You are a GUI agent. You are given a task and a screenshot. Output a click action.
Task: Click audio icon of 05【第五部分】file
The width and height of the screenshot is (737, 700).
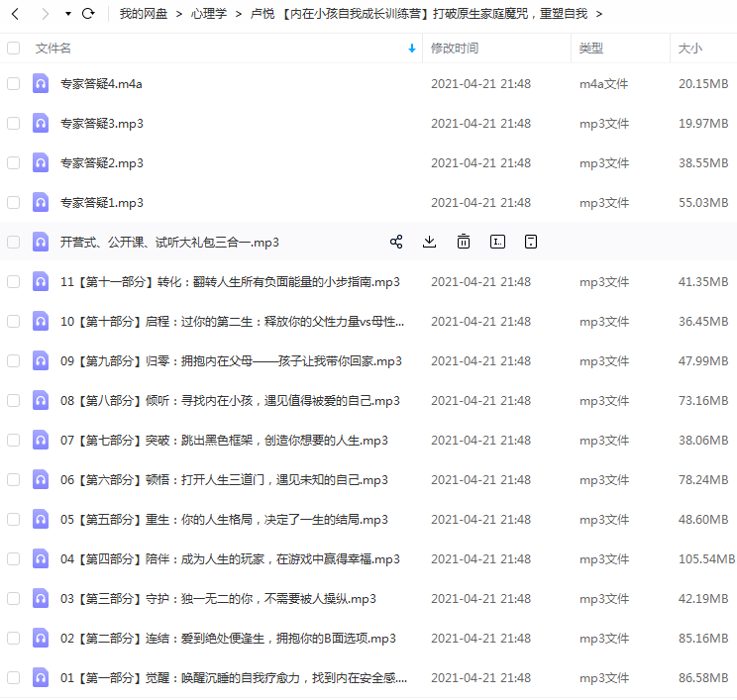[41, 520]
